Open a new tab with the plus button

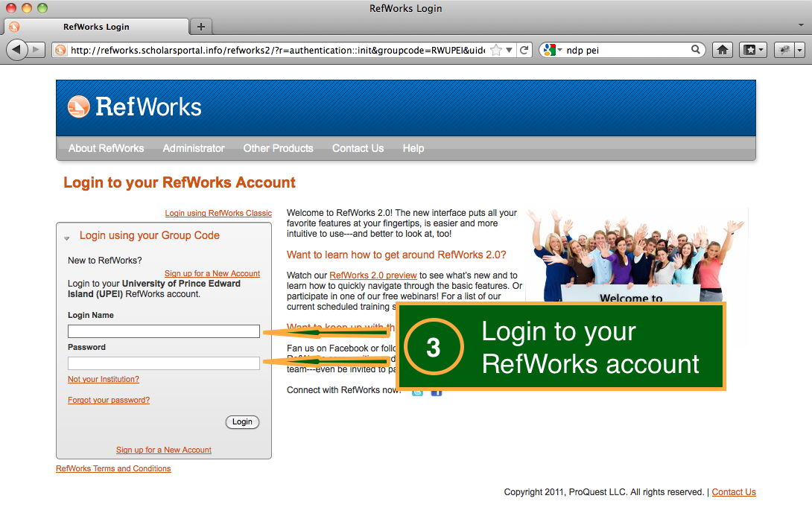click(201, 26)
